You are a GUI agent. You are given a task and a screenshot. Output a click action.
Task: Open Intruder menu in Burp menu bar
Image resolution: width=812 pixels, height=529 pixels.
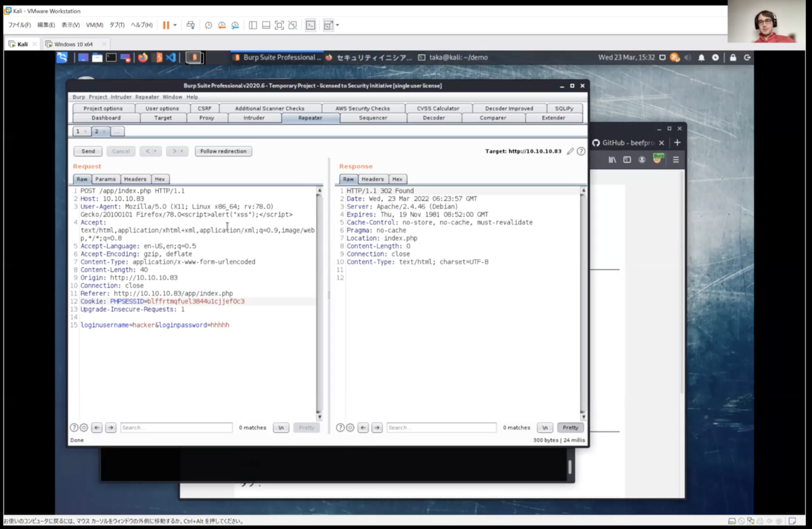(121, 97)
